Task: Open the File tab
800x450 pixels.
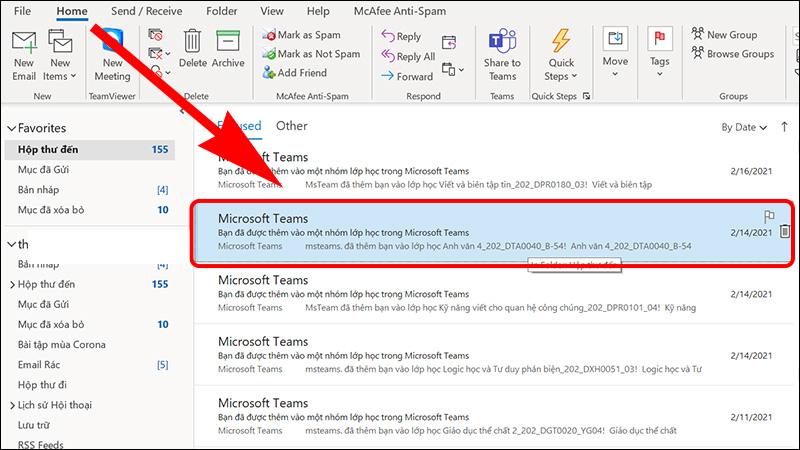Action: (x=22, y=11)
